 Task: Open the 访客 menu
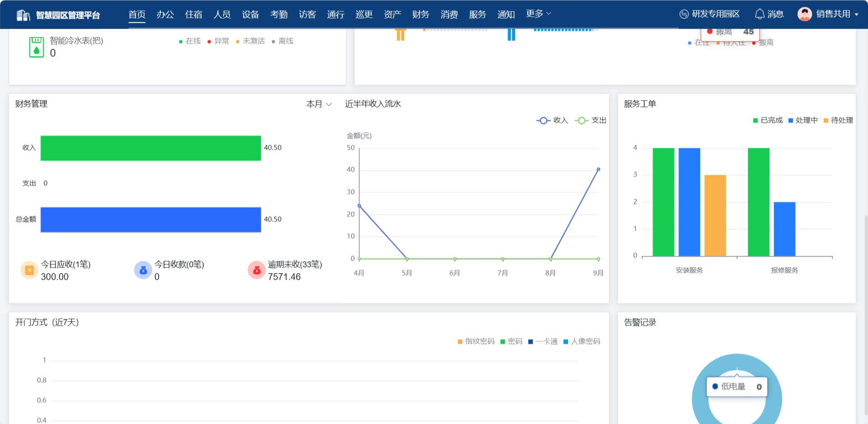307,15
